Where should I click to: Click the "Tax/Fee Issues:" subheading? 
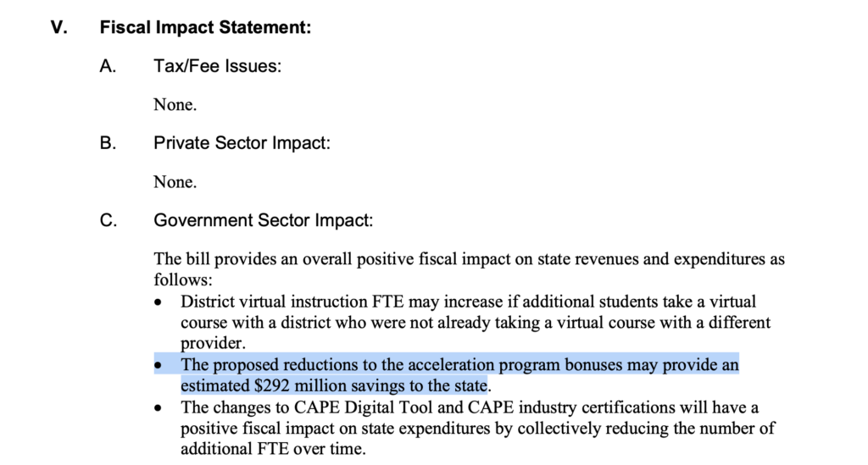pyautogui.click(x=217, y=66)
